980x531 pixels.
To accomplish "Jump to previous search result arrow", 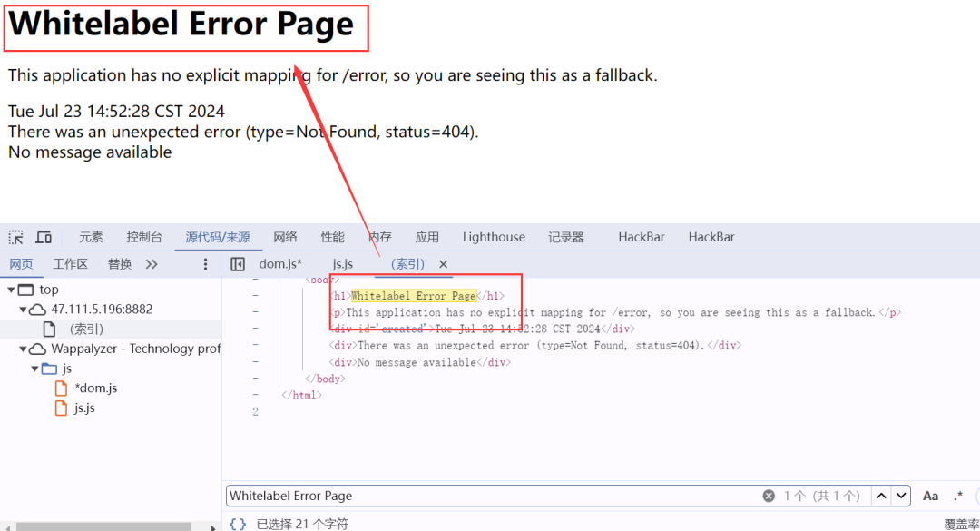I will point(881,496).
